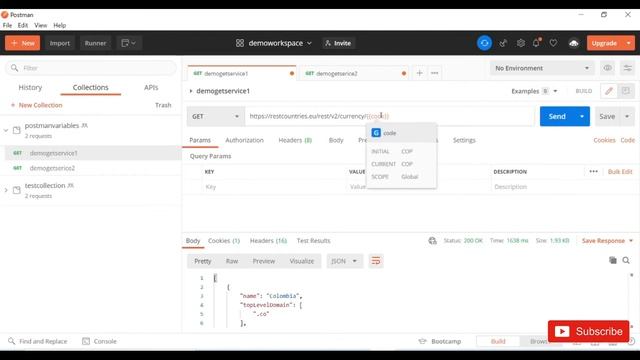Open the Send button dropdown arrow

point(582,116)
